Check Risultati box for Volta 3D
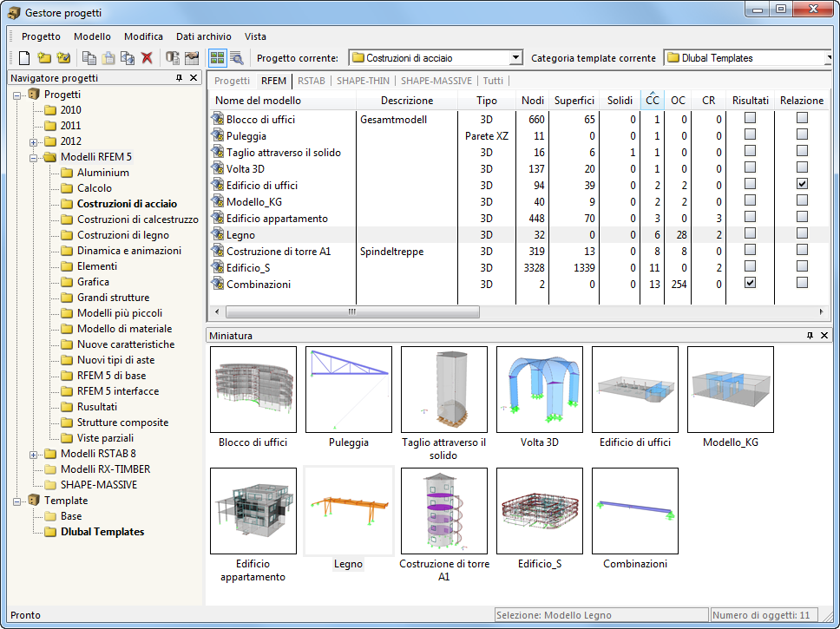The width and height of the screenshot is (840, 629). coord(750,167)
